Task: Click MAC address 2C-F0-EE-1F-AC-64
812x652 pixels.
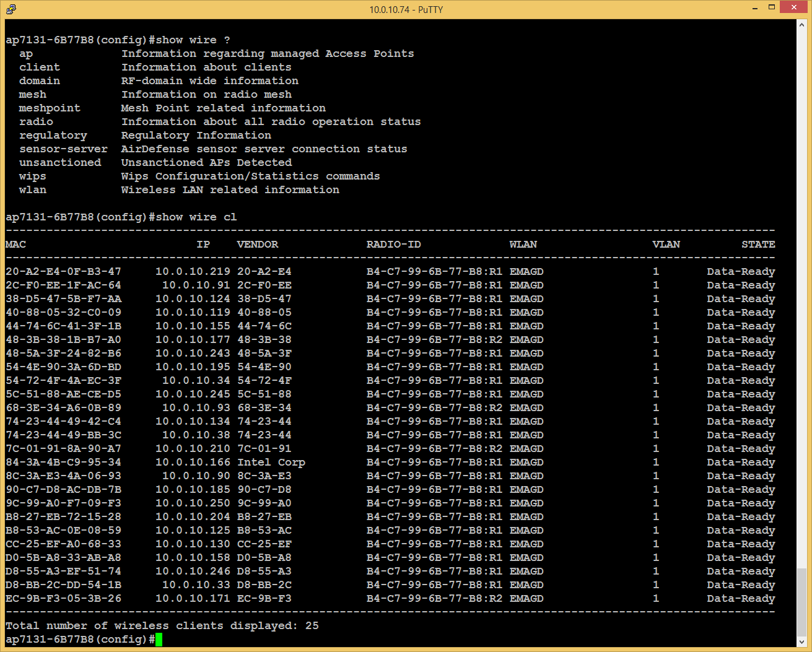Action: pos(63,285)
